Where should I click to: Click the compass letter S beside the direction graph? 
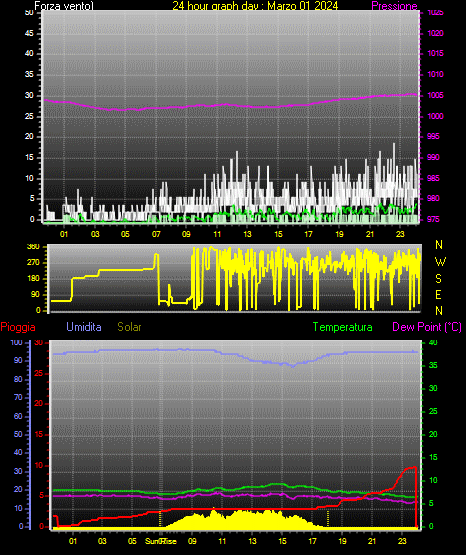439,279
